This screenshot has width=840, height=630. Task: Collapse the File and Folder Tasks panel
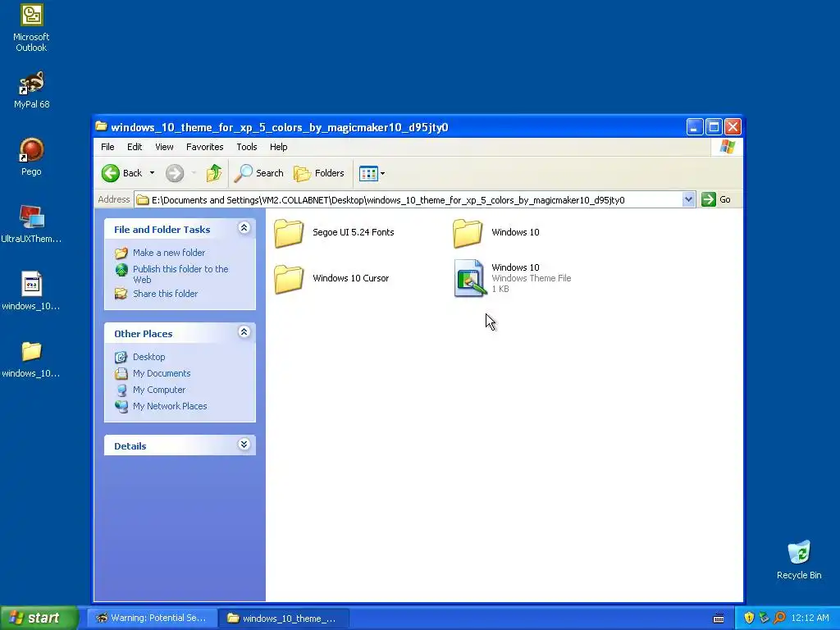point(244,228)
